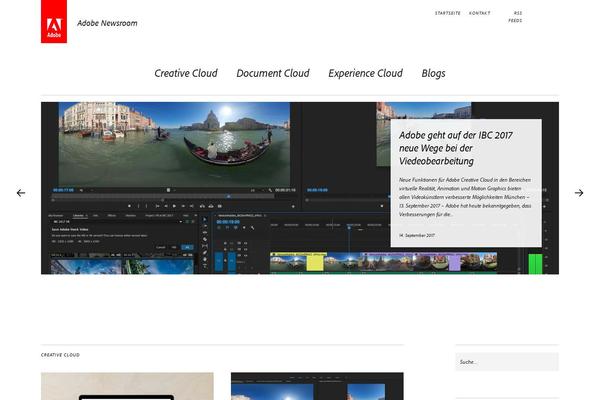Viewport: 600px width, 400px height.
Task: Open the Adobe Newsroom title link
Action: [x=107, y=23]
